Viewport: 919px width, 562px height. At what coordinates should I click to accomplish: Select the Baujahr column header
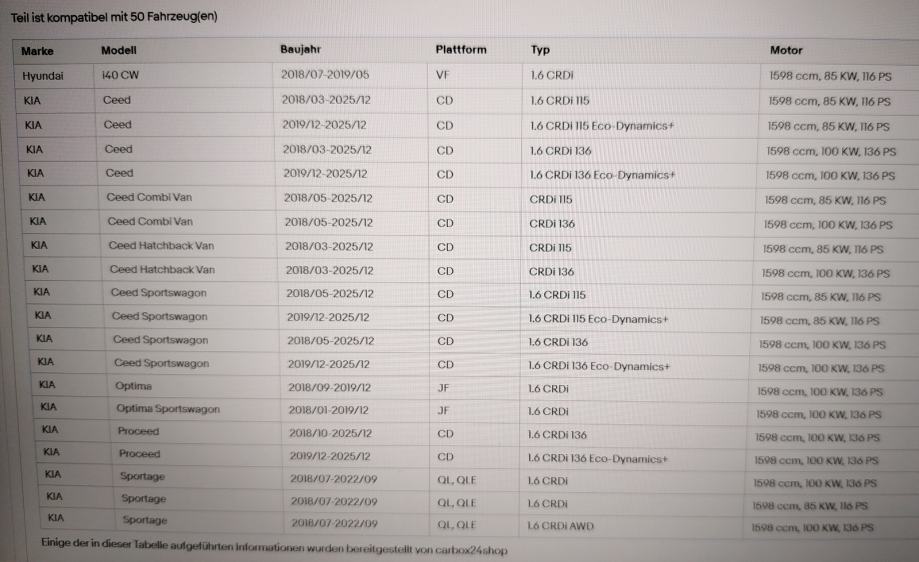point(300,49)
